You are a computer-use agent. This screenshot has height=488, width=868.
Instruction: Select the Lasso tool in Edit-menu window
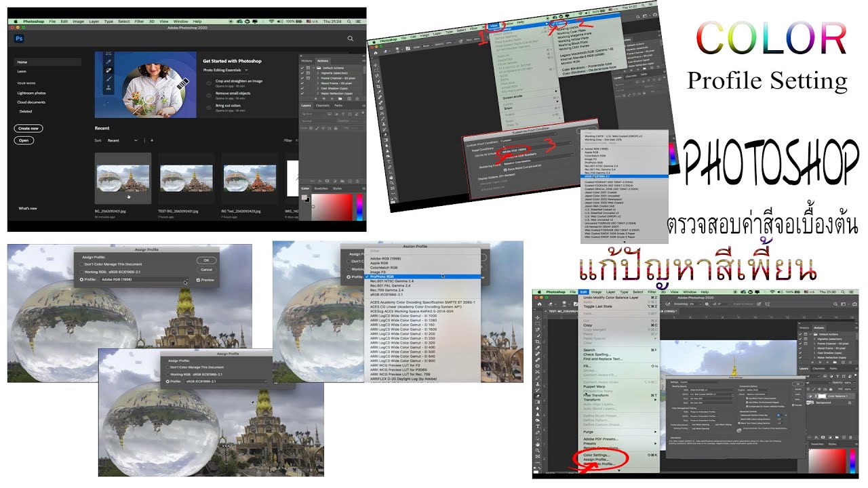click(537, 330)
